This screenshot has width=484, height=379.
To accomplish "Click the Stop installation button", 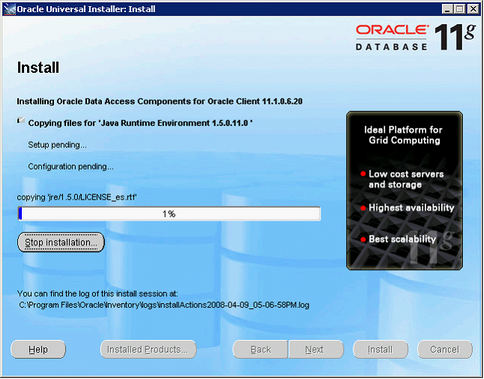I will (x=61, y=242).
